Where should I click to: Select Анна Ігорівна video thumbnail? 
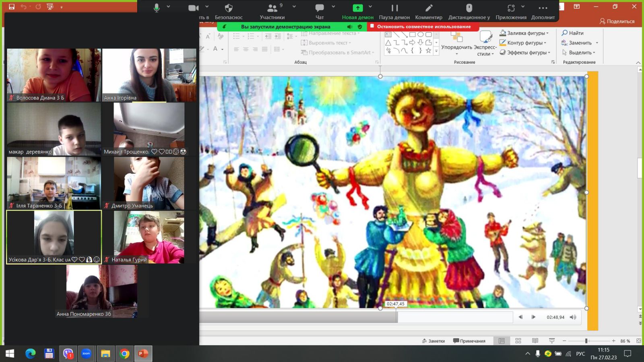149,75
